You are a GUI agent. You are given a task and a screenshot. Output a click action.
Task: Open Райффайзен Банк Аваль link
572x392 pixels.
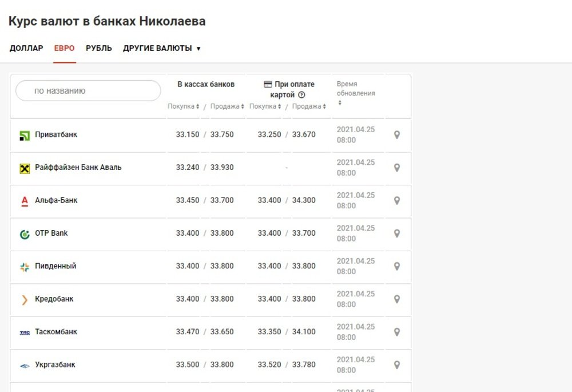coord(78,167)
